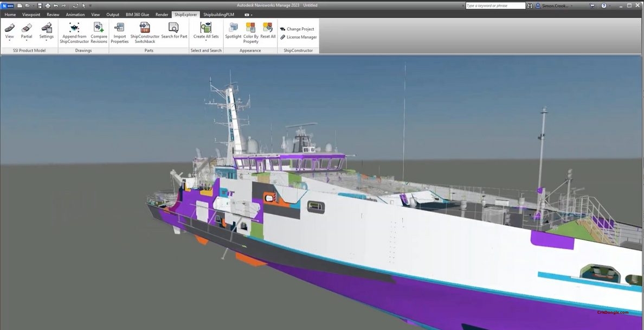Image resolution: width=644 pixels, height=330 pixels.
Task: Open the Autodesk App Store cart icon
Action: click(592, 6)
